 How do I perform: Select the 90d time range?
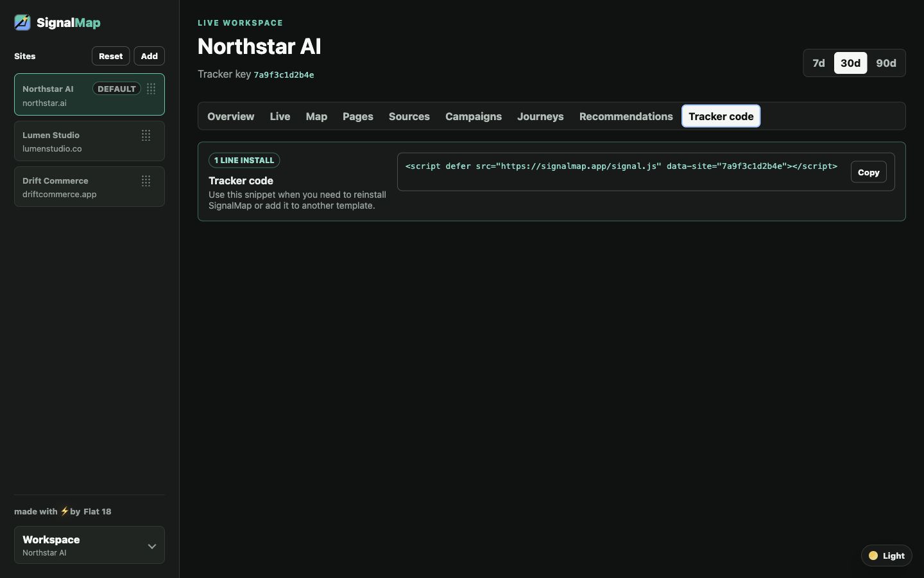pos(886,63)
